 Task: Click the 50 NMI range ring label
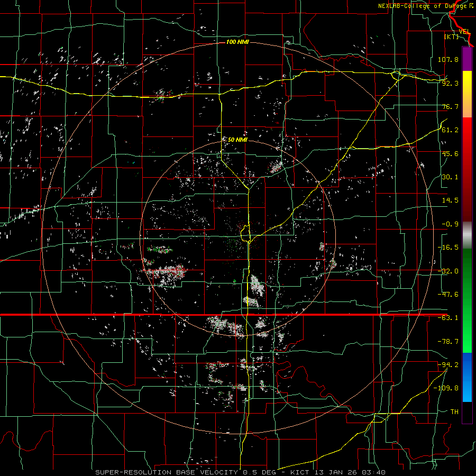click(x=237, y=140)
